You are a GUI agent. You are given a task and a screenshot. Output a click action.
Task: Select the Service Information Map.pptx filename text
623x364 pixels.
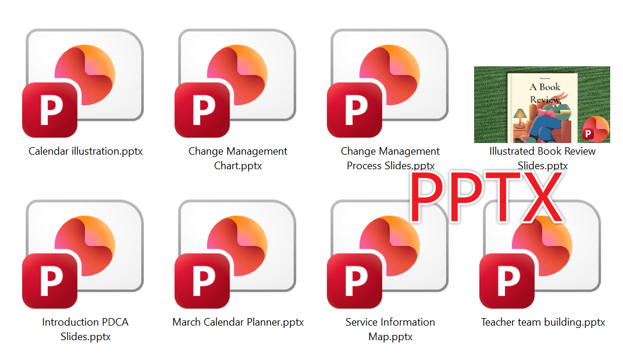[x=390, y=329]
